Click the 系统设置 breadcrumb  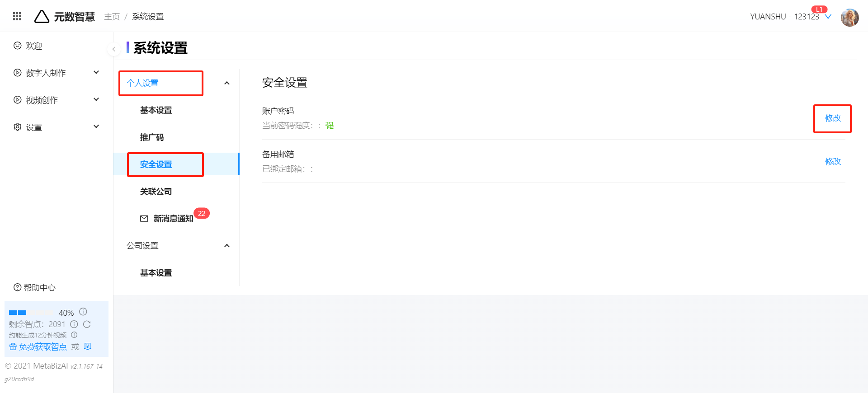pyautogui.click(x=148, y=17)
